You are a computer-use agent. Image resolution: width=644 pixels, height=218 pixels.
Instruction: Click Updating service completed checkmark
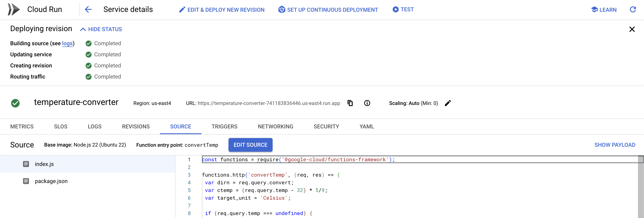pos(89,55)
